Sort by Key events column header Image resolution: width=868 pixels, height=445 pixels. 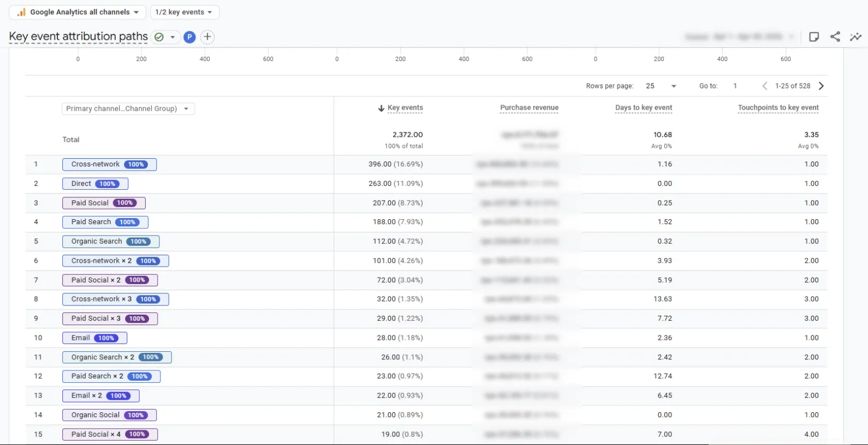[x=405, y=108]
